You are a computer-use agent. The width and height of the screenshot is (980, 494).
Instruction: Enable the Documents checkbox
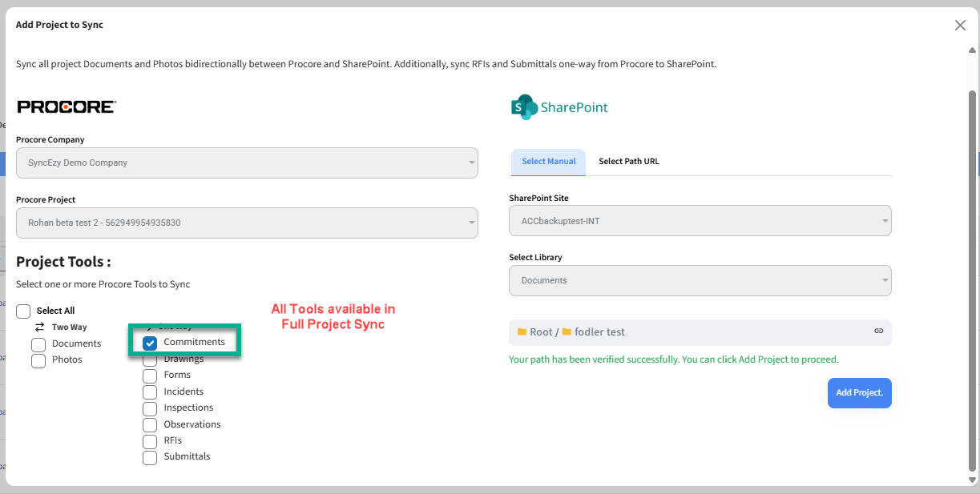[x=38, y=344]
